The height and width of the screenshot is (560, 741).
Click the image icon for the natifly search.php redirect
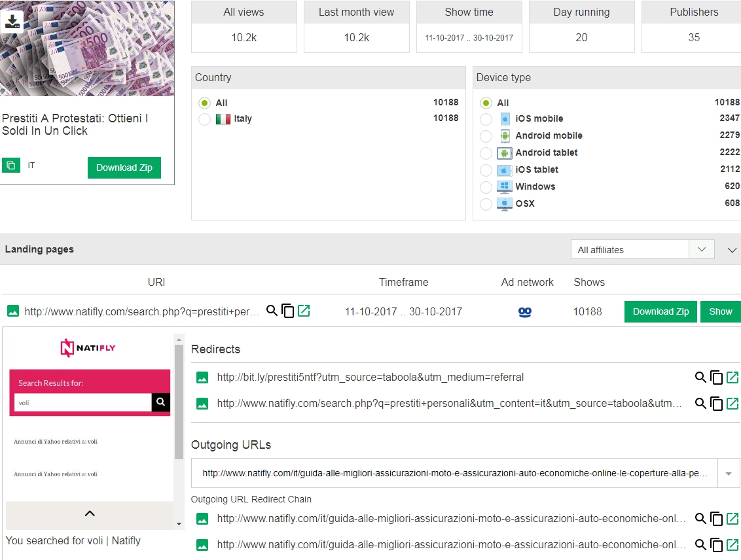coord(202,404)
